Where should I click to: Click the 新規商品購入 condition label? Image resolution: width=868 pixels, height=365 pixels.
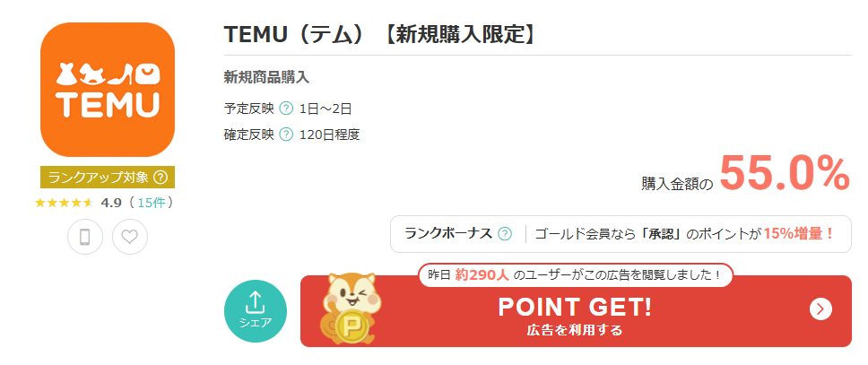pyautogui.click(x=266, y=77)
